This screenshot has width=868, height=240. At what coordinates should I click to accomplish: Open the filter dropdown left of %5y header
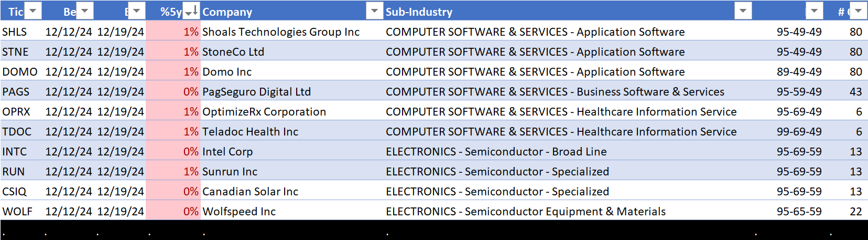pos(137,11)
